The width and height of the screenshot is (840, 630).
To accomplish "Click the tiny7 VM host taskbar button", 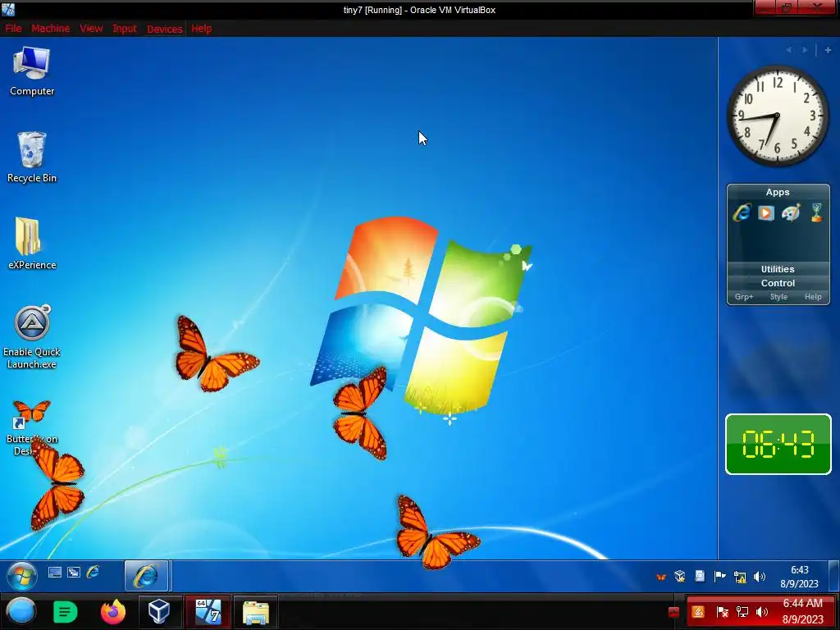I will point(208,612).
